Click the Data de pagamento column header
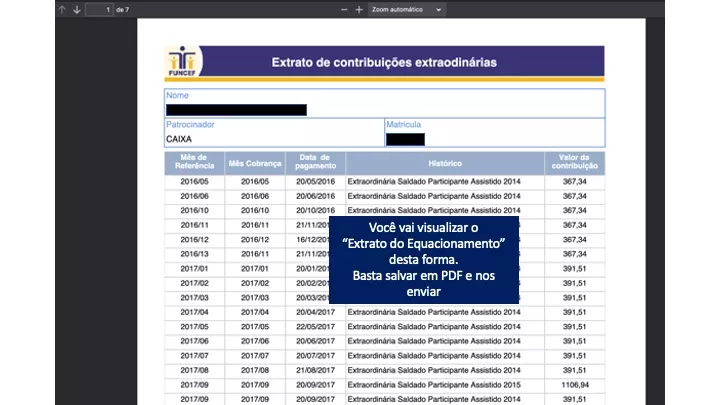 315,162
